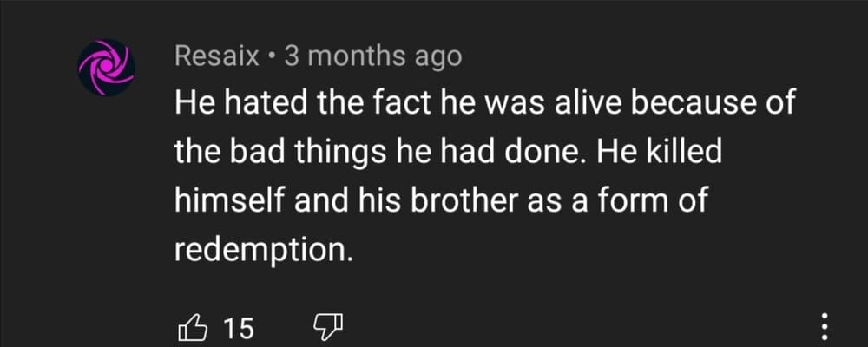The height and width of the screenshot is (347, 868).
Task: Open the Resaix channel username link
Action: 216,57
